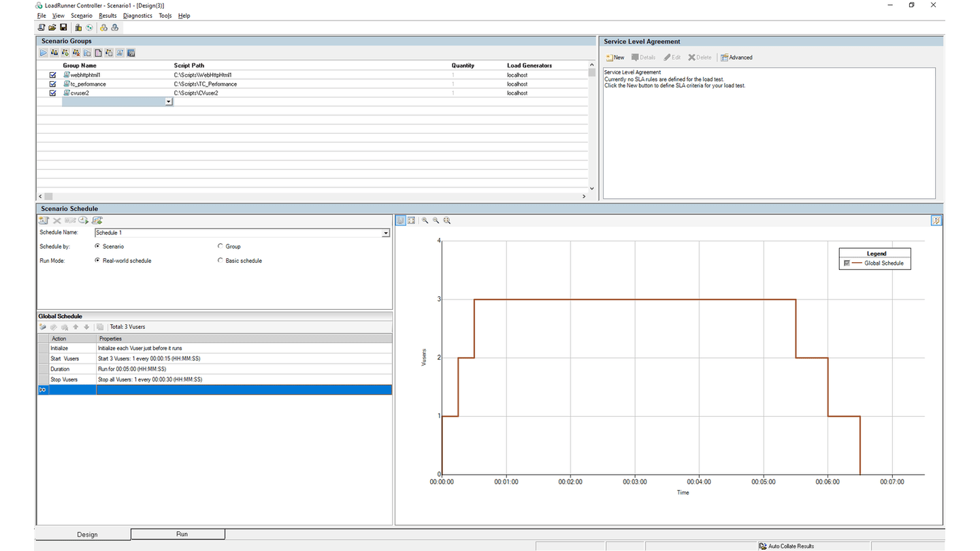This screenshot has width=980, height=551.
Task: Select the Start Vusers action row
Action: (x=214, y=358)
